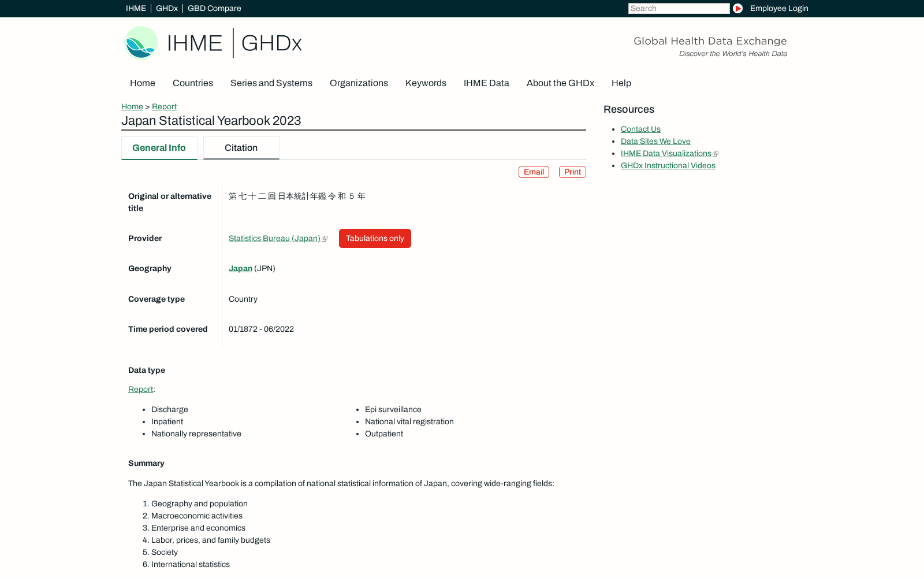The width and height of the screenshot is (924, 578).
Task: Open IHME Data Visualizations link
Action: (x=666, y=154)
